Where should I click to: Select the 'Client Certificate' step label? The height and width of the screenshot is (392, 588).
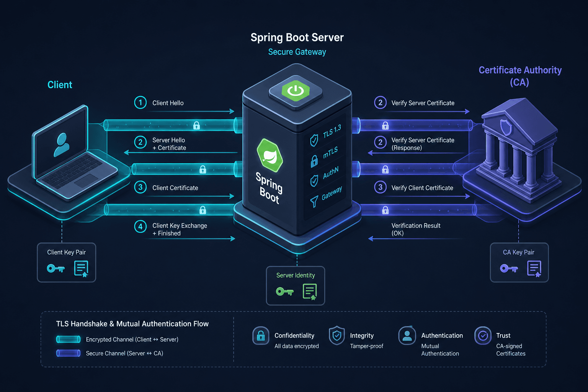[175, 188]
